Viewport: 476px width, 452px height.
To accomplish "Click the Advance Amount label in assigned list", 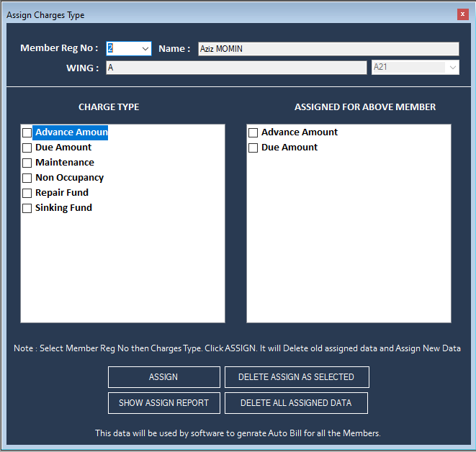I will click(x=300, y=132).
